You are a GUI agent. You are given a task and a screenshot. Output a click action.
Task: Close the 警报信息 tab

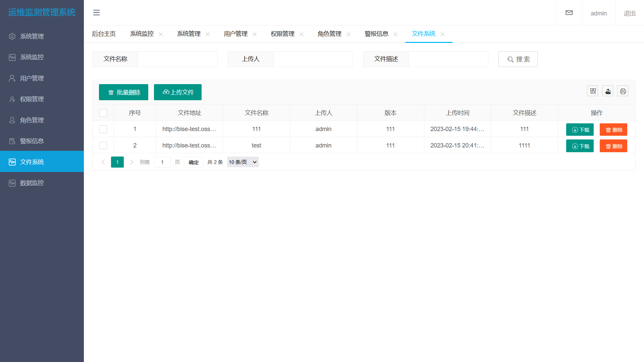click(395, 34)
